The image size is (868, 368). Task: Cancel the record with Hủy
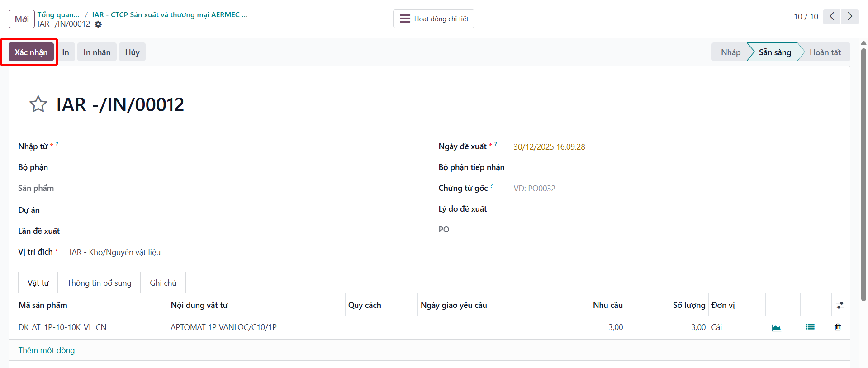[132, 52]
